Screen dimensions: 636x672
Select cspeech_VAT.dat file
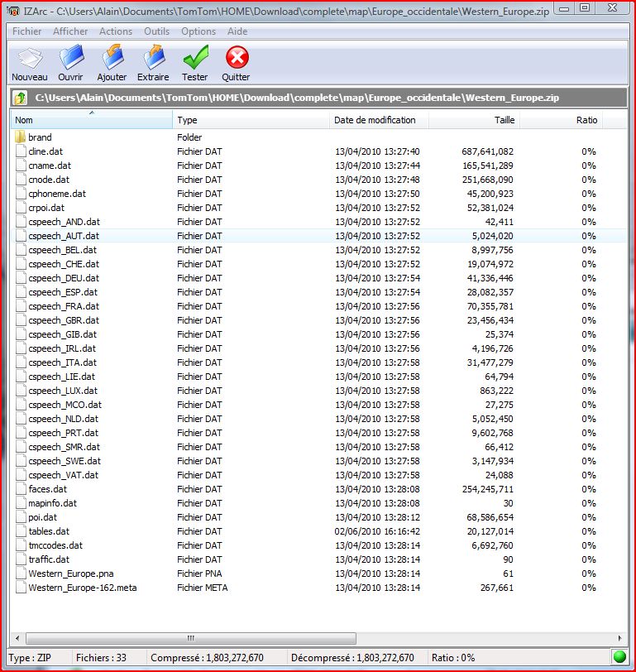[x=64, y=475]
